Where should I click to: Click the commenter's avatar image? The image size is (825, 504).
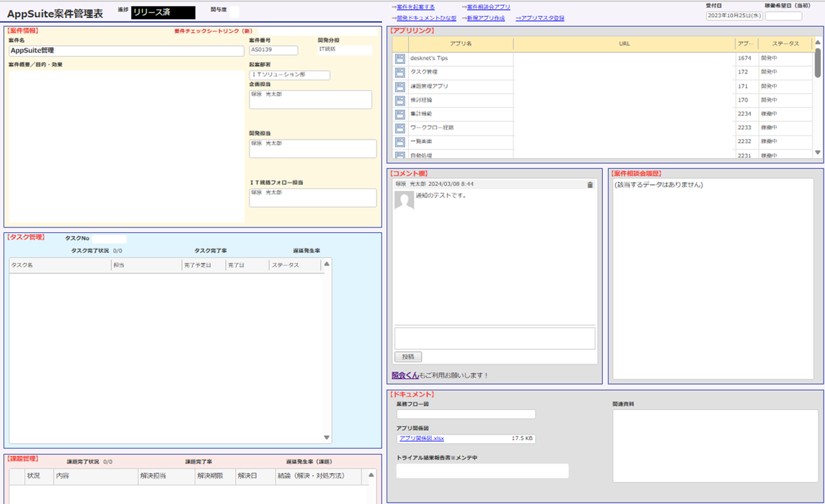point(404,201)
